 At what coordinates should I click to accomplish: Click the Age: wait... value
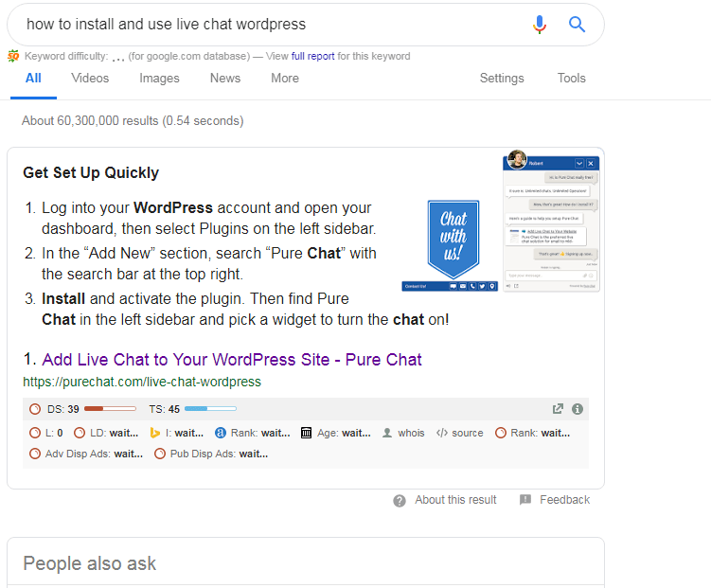pyautogui.click(x=356, y=433)
